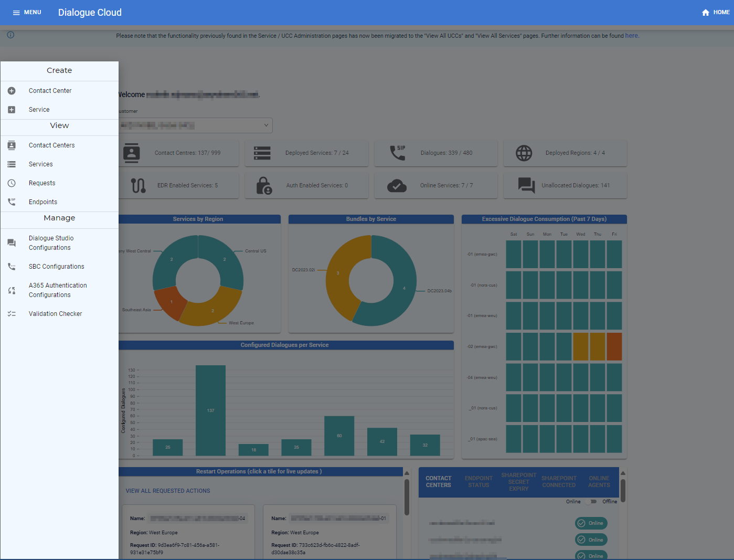Click the Deployed Services server icon
Viewport: 734px width, 560px height.
(262, 153)
